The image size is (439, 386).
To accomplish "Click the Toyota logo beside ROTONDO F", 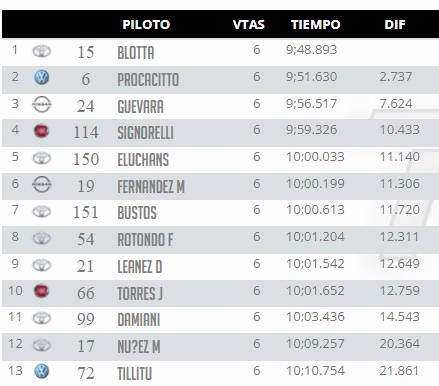I will (41, 238).
